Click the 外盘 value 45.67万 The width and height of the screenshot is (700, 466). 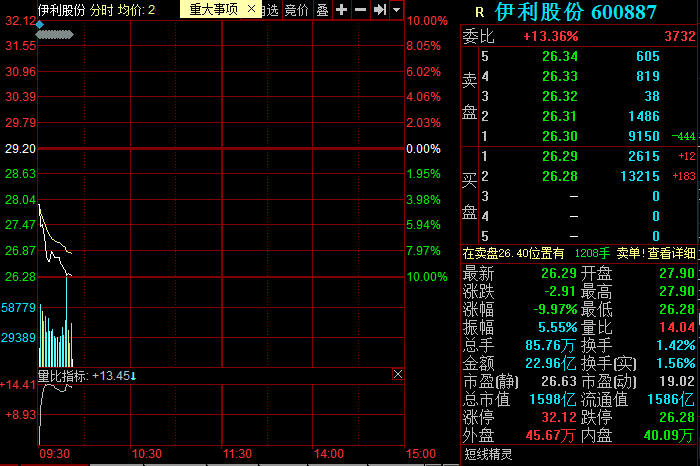(x=550, y=435)
